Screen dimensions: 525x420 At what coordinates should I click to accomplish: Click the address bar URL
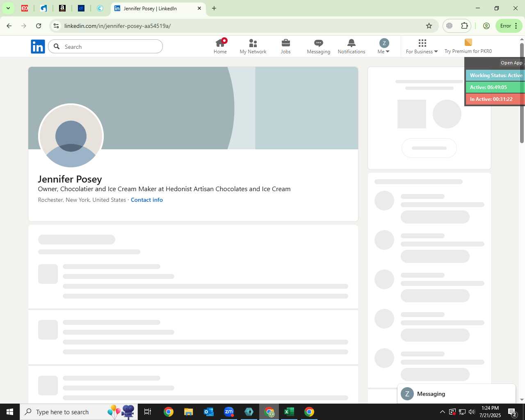(117, 26)
